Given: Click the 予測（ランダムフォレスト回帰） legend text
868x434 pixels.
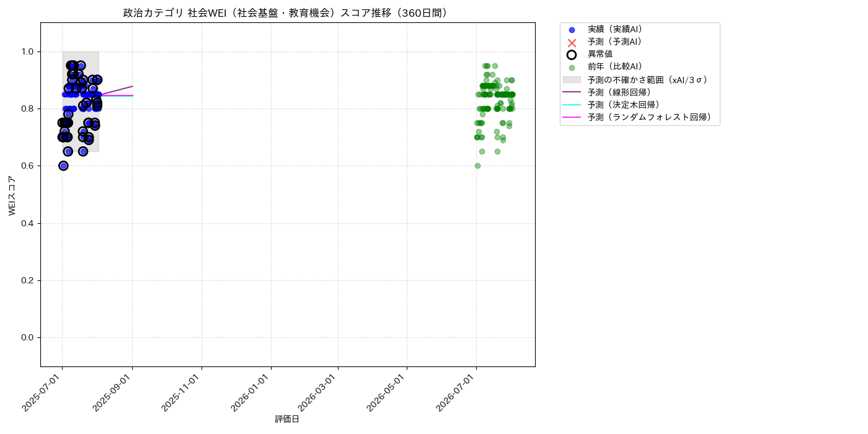Looking at the screenshot, I should click(x=650, y=117).
